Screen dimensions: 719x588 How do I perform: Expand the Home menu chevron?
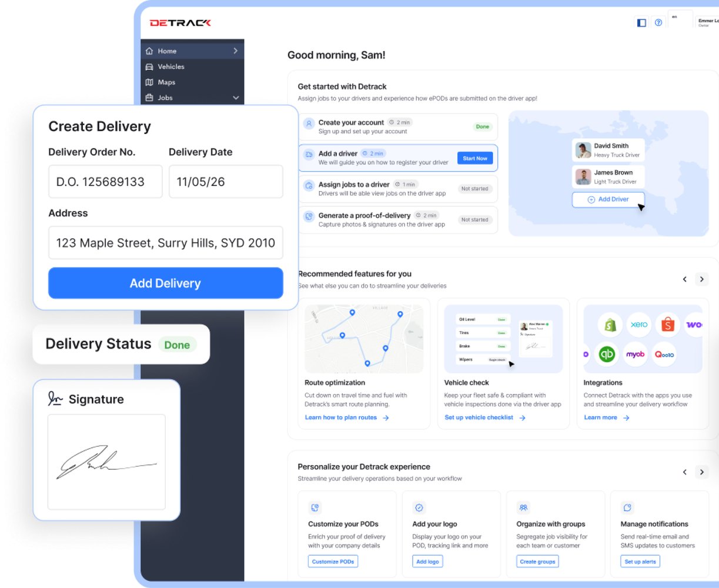click(235, 51)
